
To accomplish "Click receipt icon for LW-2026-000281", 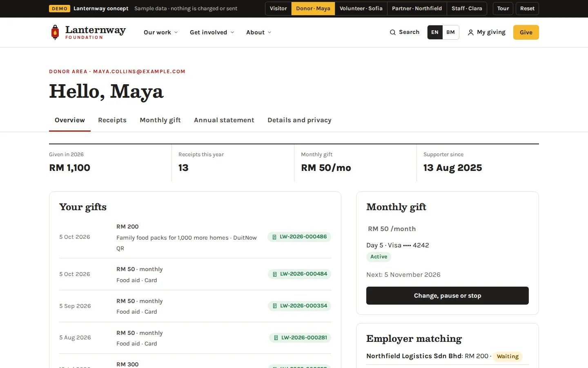I will (x=276, y=338).
